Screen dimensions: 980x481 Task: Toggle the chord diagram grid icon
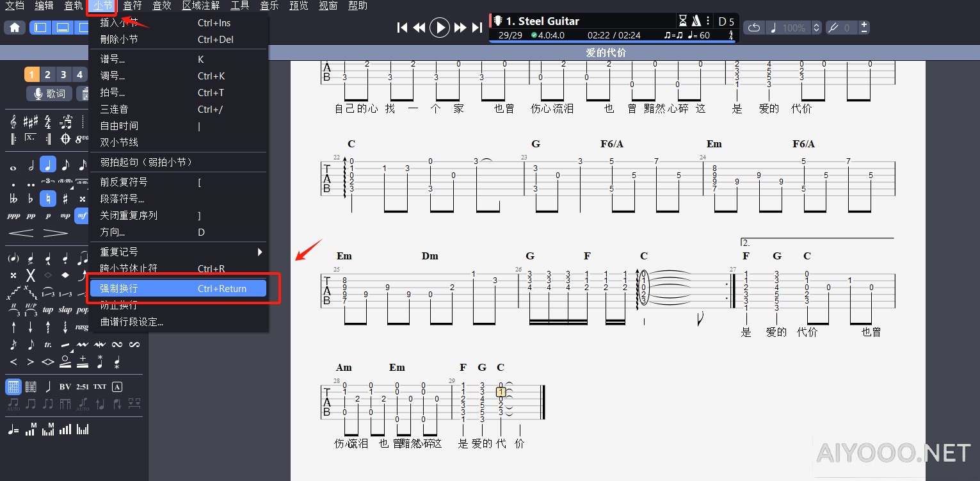(13, 387)
